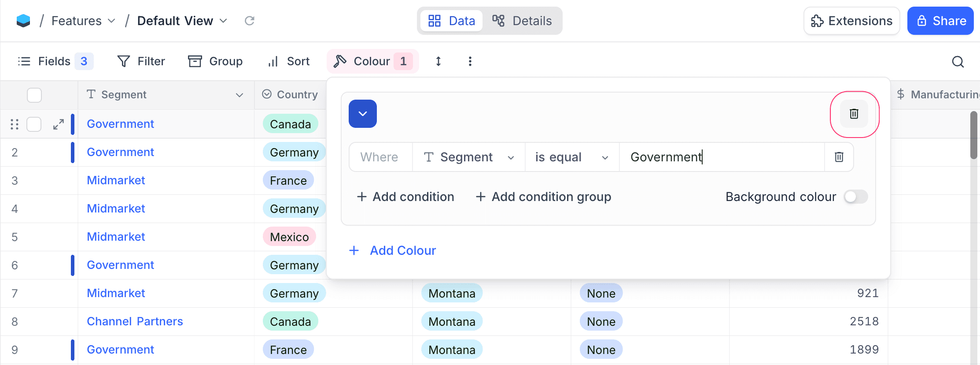Remove the Segment condition using its trash icon
The image size is (980, 365).
click(839, 157)
